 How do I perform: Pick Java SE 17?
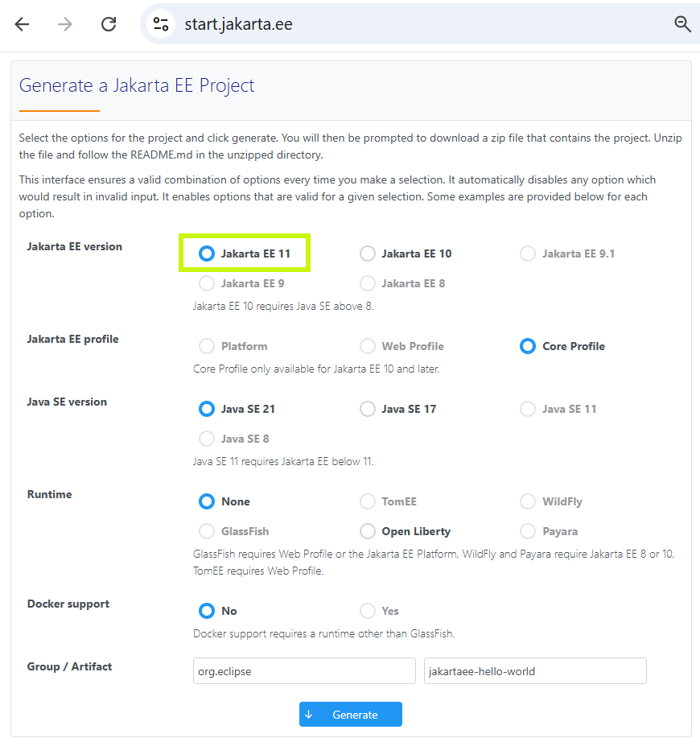click(368, 409)
